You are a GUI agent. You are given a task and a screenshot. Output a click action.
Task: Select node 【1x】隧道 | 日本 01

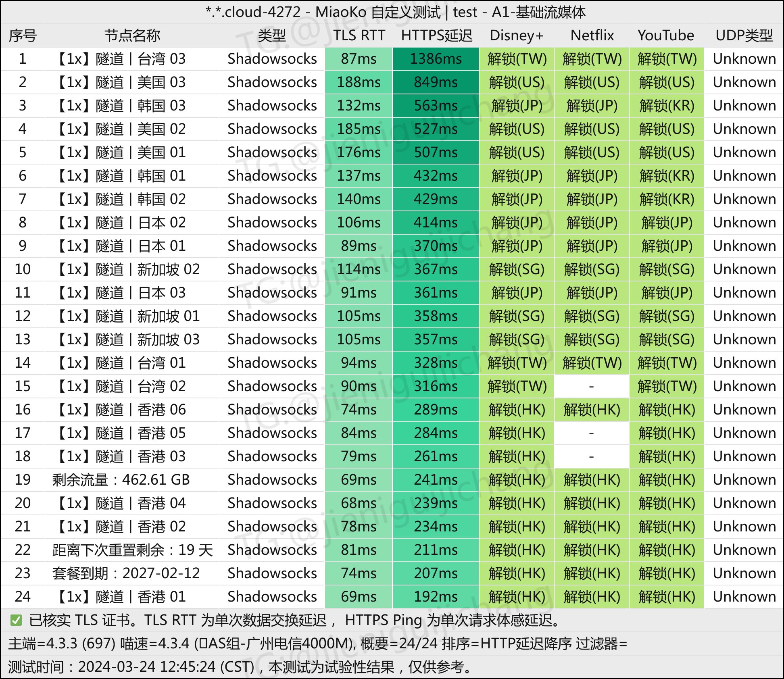tap(119, 246)
